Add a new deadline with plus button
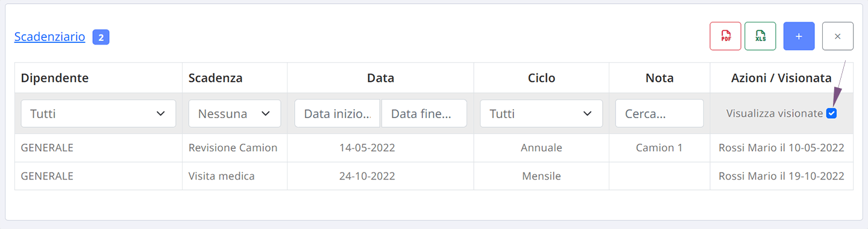This screenshot has width=868, height=229. tap(799, 36)
